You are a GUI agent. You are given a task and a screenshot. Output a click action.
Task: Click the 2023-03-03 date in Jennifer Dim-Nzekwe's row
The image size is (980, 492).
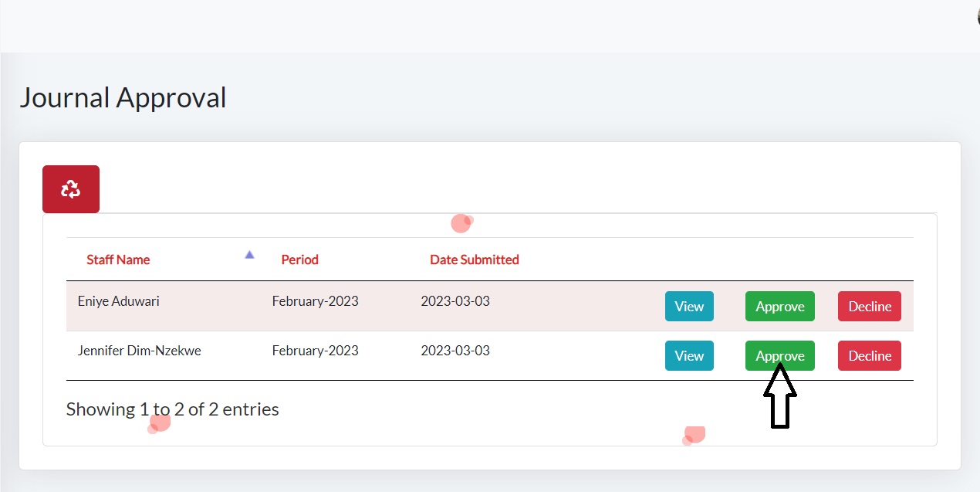tap(455, 351)
